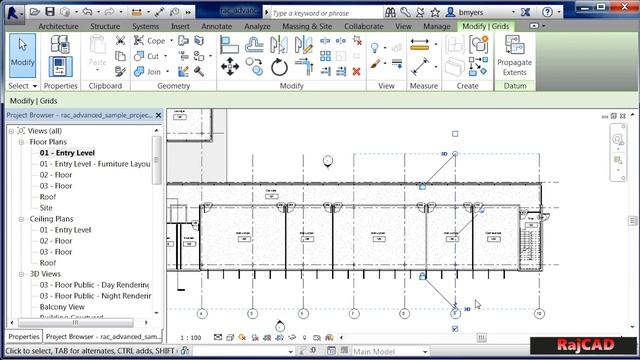The width and height of the screenshot is (640, 360).
Task: Click the Create Group icon
Action: (479, 44)
